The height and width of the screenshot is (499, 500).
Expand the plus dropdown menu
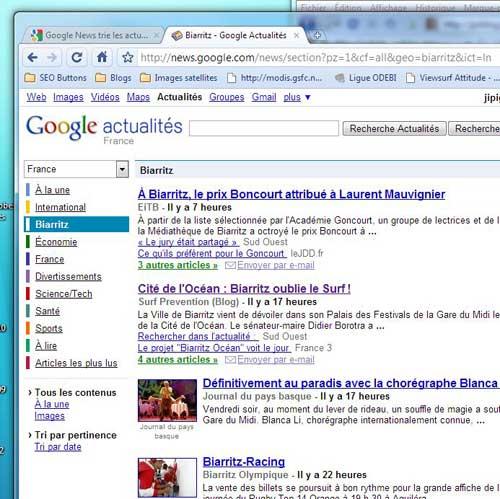coord(297,97)
